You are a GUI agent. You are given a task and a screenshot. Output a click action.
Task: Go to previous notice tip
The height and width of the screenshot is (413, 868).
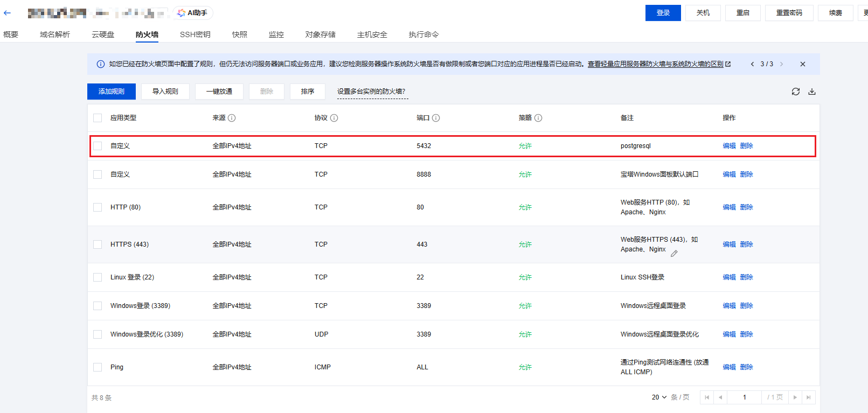tap(752, 64)
